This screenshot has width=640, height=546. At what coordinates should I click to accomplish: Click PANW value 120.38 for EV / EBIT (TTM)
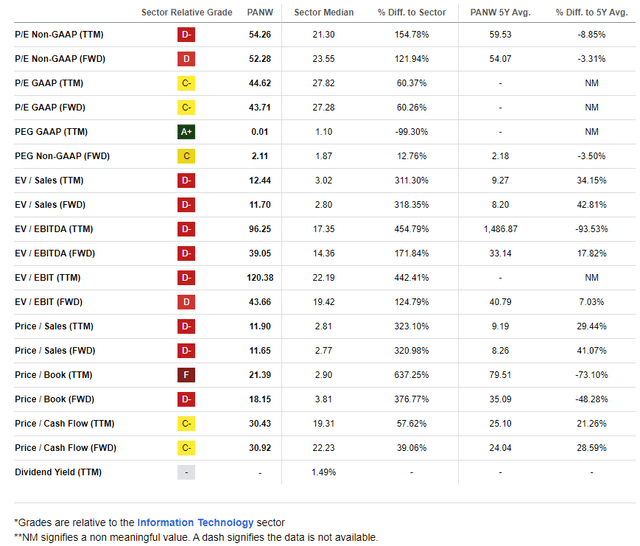pos(260,277)
